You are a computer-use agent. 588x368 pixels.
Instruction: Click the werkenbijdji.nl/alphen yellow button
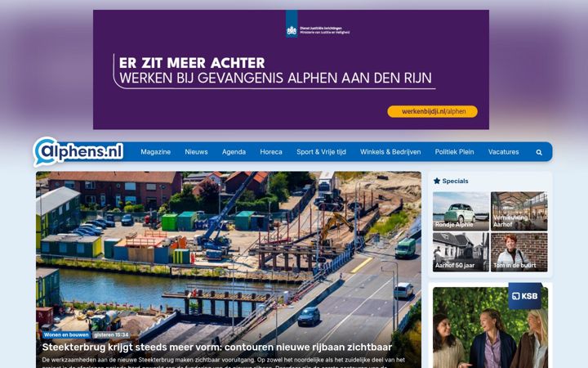coord(432,111)
